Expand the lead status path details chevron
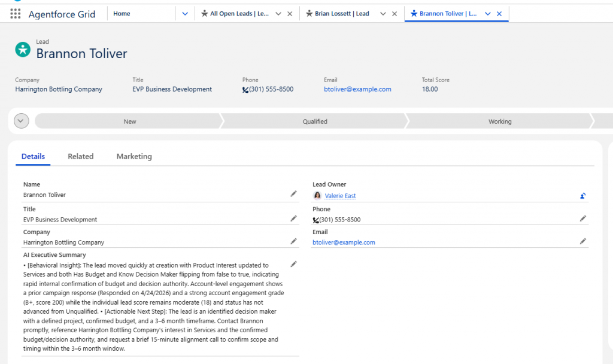613x364 pixels. (x=22, y=121)
